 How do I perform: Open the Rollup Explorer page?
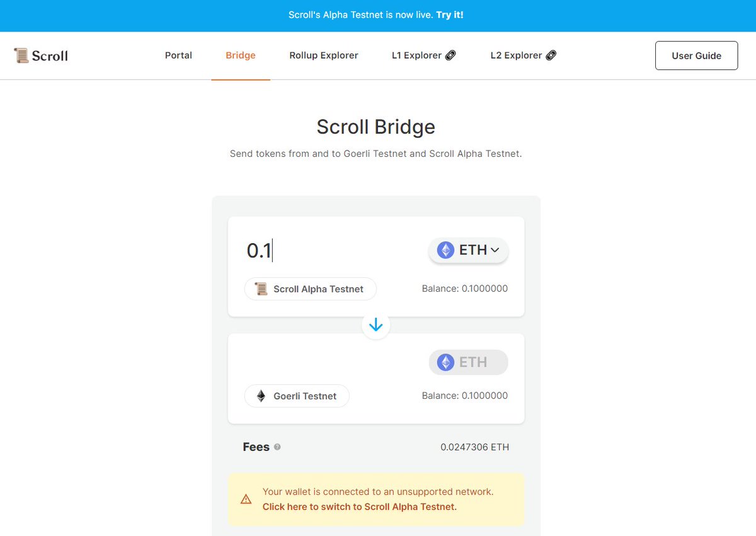pos(324,55)
